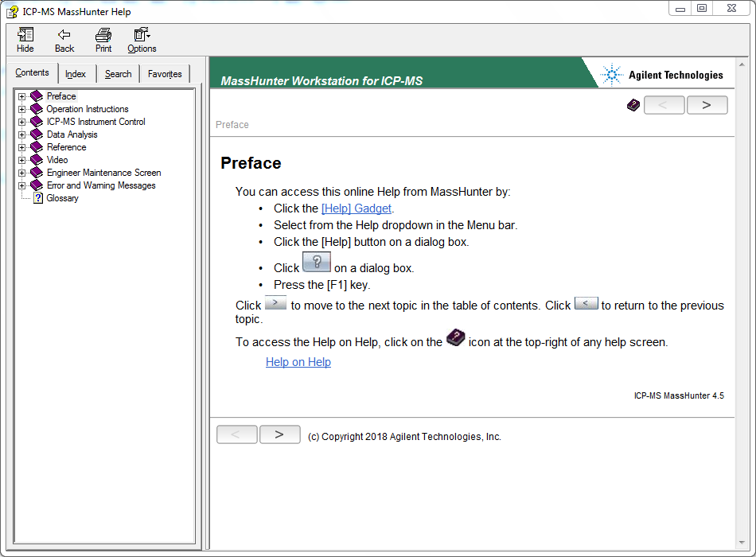Click the inline previous-topic arrow image
The image size is (756, 557).
586,303
